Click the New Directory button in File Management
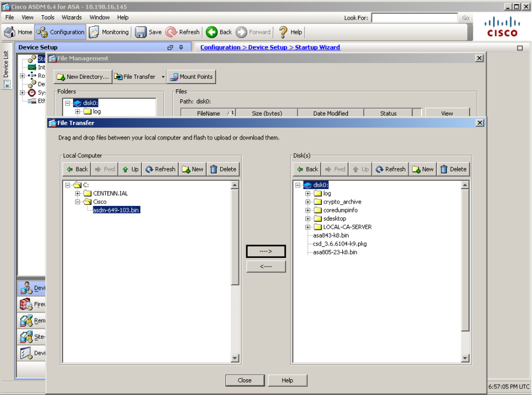Viewport: 532px width, 395px height. (x=83, y=77)
